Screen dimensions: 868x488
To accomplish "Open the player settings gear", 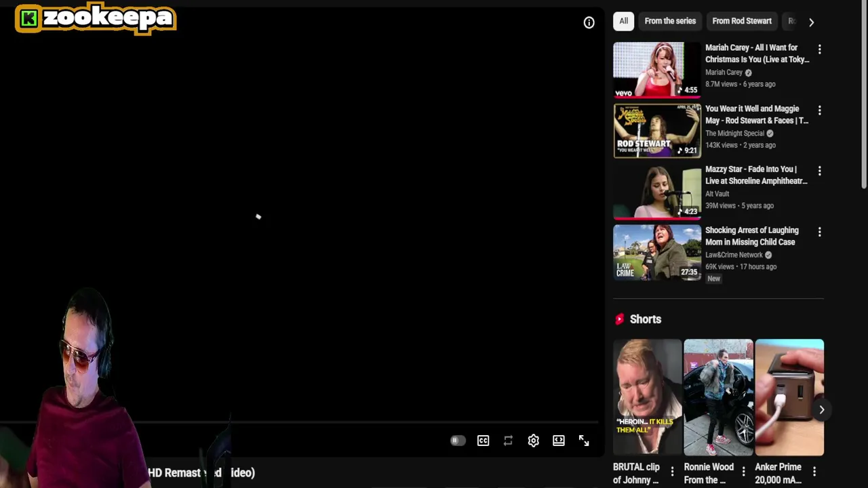I will pyautogui.click(x=534, y=441).
